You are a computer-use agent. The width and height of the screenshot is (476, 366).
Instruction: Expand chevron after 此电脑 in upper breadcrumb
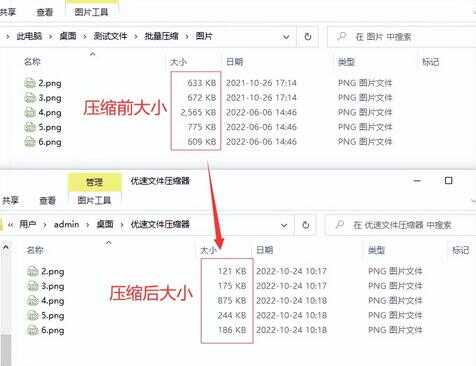point(50,36)
